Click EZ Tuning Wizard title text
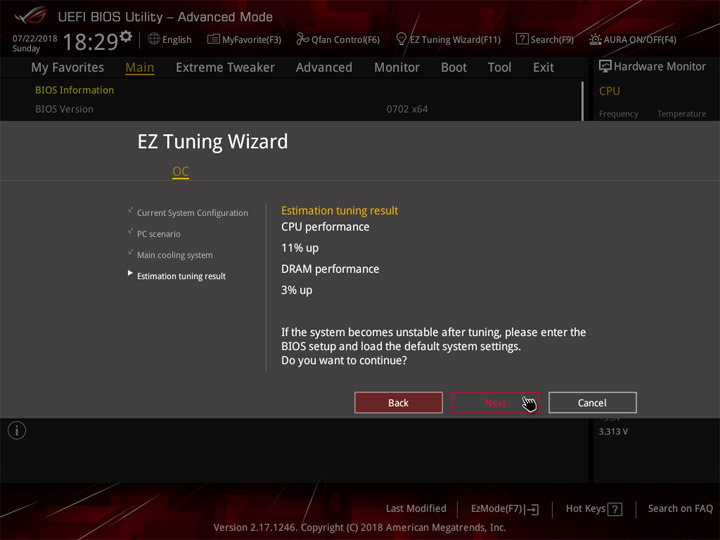Image resolution: width=720 pixels, height=540 pixels. coord(213,141)
